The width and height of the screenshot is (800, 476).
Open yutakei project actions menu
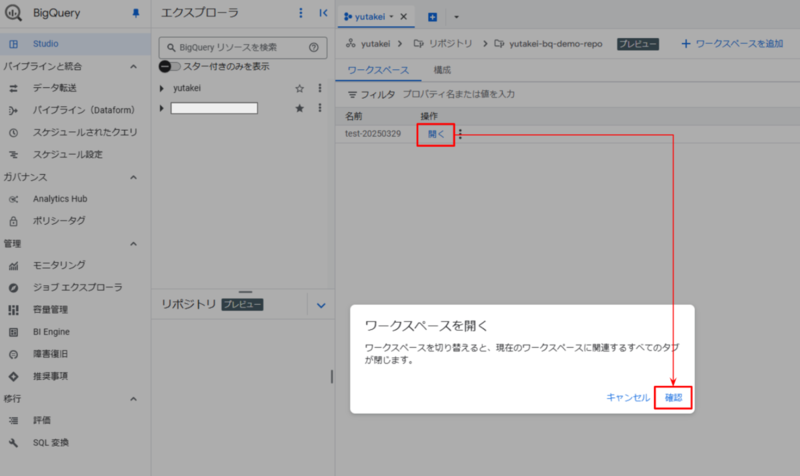(x=320, y=88)
